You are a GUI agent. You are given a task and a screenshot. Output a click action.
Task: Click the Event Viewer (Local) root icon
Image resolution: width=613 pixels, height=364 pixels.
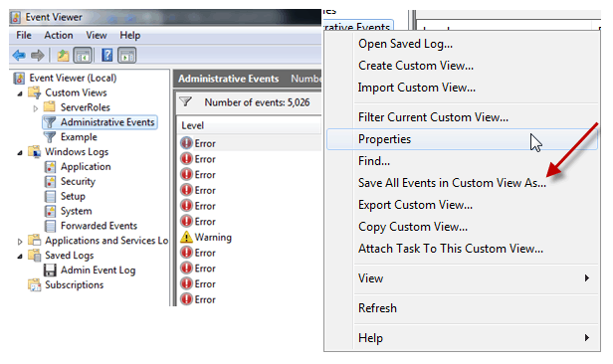coord(19,79)
